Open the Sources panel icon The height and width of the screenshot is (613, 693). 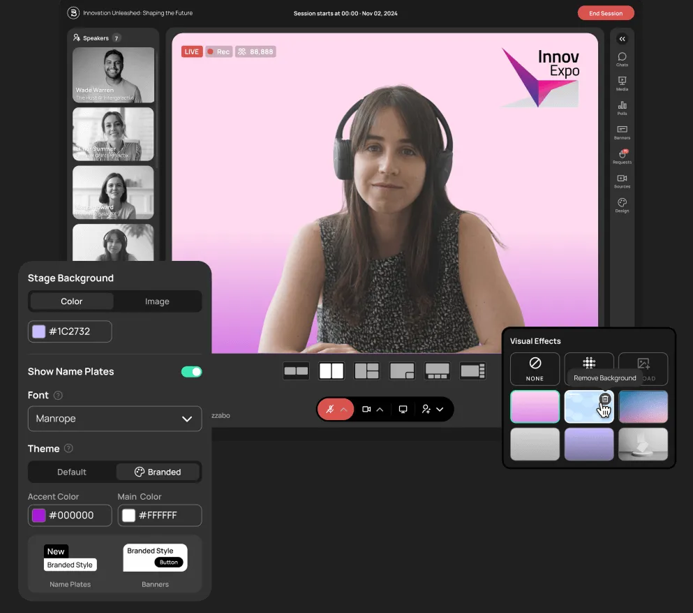[x=622, y=180]
